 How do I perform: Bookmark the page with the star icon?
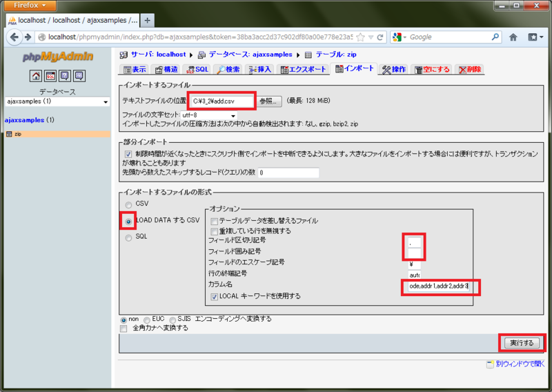360,37
